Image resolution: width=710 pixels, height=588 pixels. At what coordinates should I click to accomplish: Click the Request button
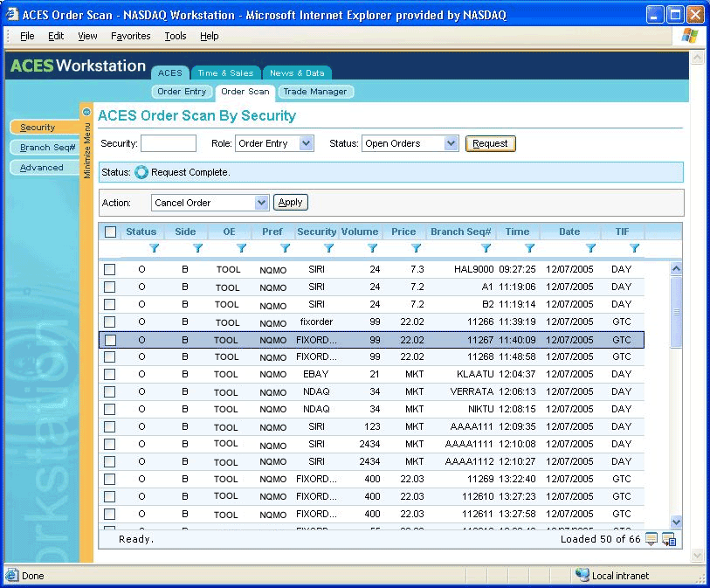click(491, 143)
